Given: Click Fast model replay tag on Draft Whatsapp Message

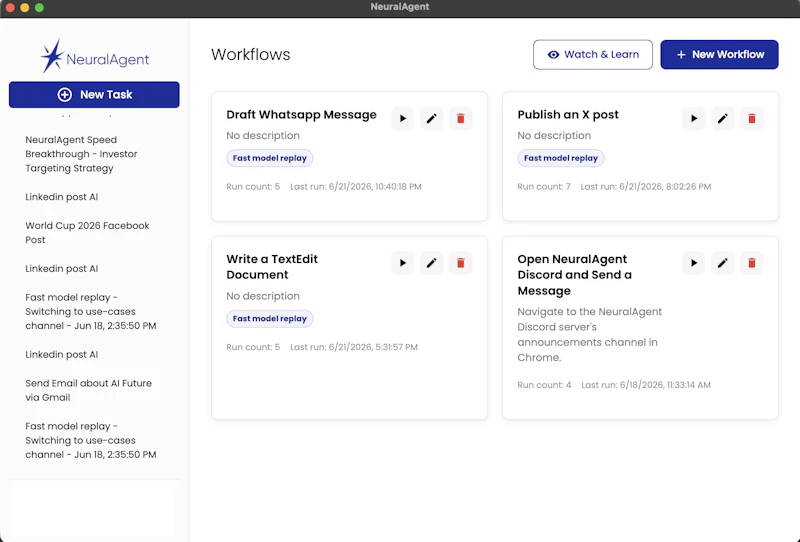Looking at the screenshot, I should click(269, 158).
